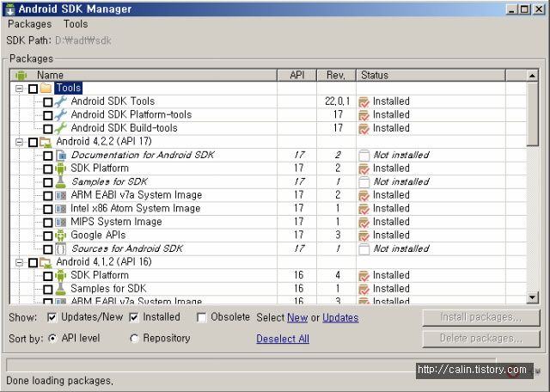Click the installed status icon for MIPS System Image
The width and height of the screenshot is (550, 392).
pyautogui.click(x=364, y=222)
